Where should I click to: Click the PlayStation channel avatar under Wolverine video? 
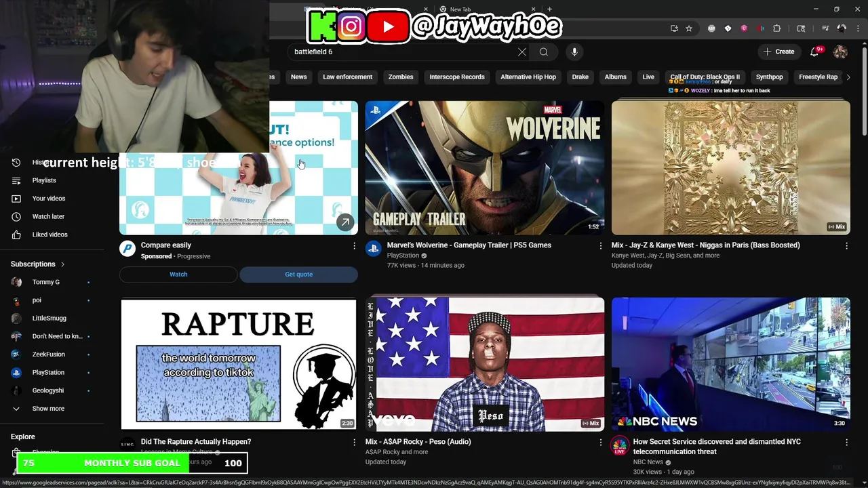click(374, 249)
